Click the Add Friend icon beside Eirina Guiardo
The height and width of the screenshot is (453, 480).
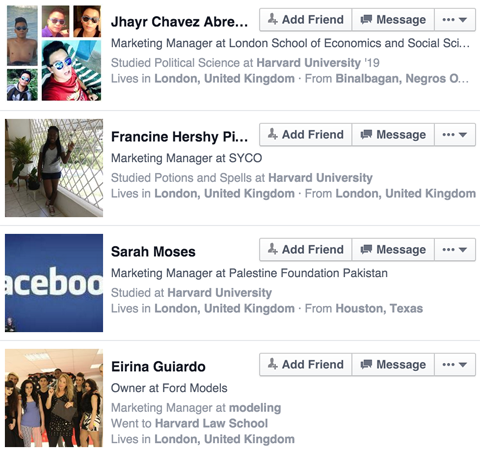(x=273, y=364)
